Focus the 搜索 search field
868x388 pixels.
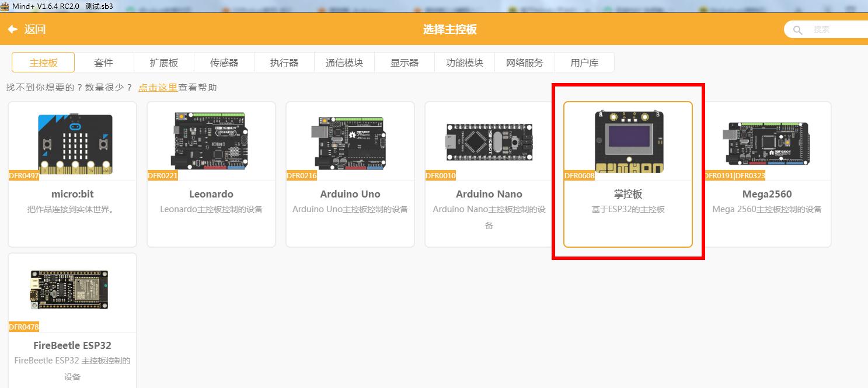coord(826,29)
